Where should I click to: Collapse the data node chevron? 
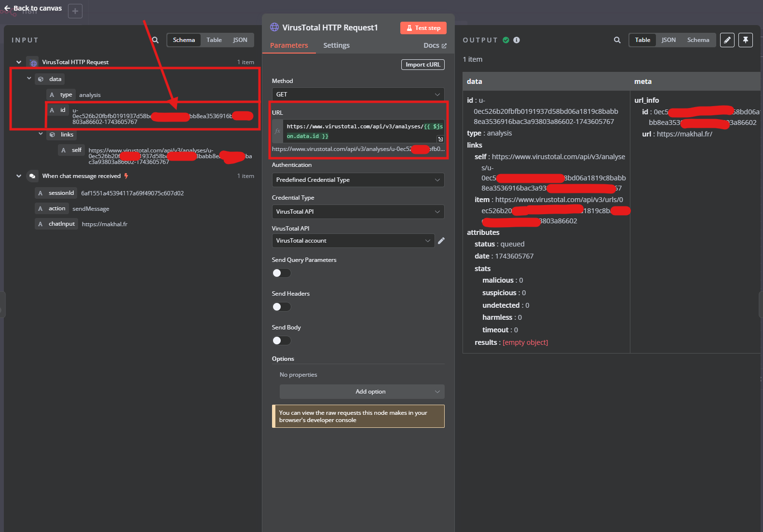coord(29,78)
